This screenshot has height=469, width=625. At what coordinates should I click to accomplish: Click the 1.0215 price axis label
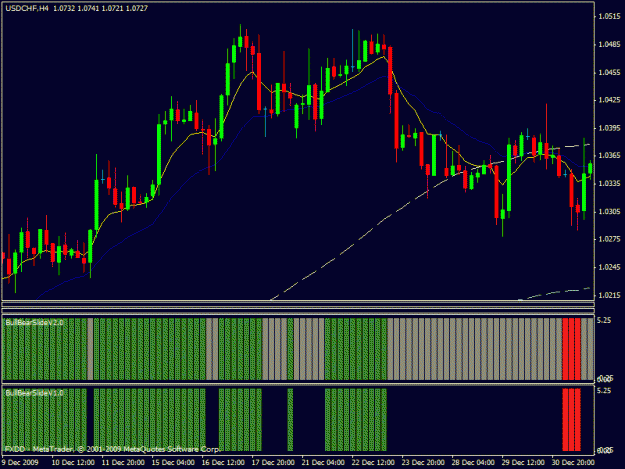click(609, 295)
